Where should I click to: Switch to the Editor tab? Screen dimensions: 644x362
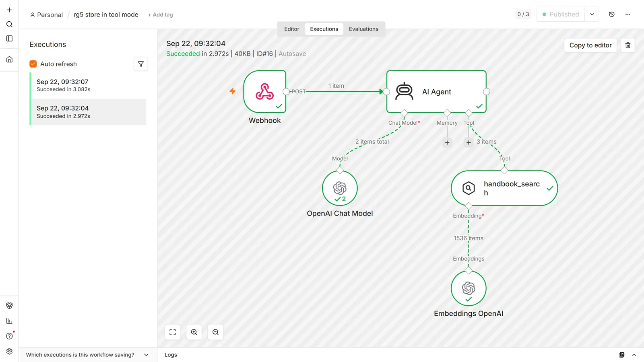pos(292,29)
